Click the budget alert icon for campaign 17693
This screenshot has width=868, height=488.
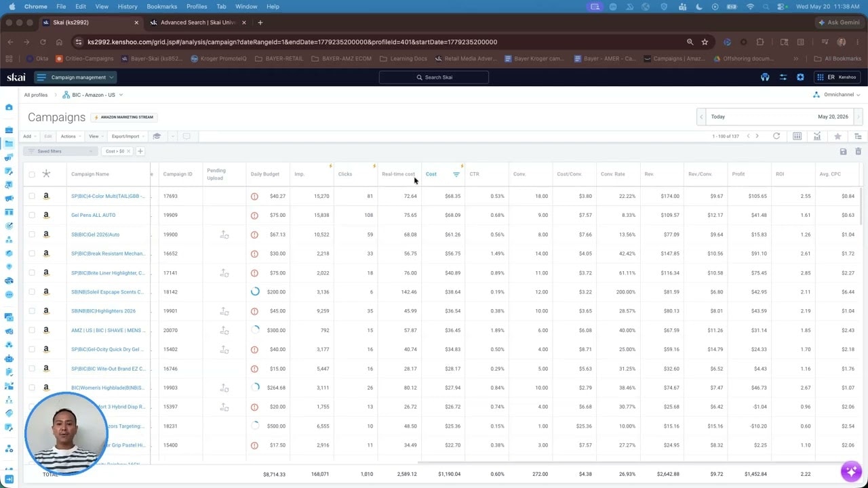(254, 197)
